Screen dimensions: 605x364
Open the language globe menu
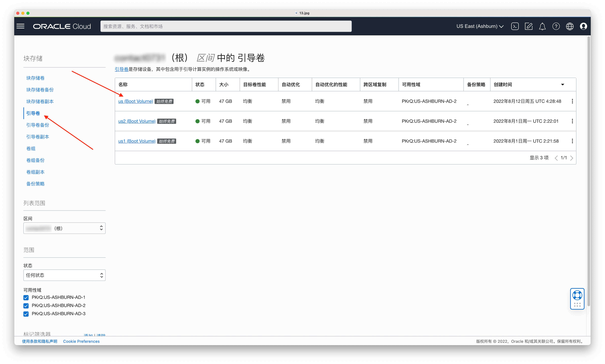[x=570, y=26]
